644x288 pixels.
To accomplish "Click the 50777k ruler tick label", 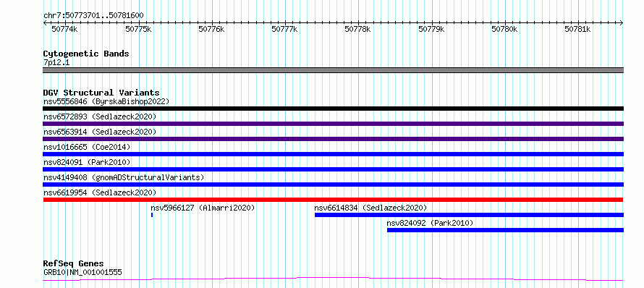I will (x=284, y=29).
